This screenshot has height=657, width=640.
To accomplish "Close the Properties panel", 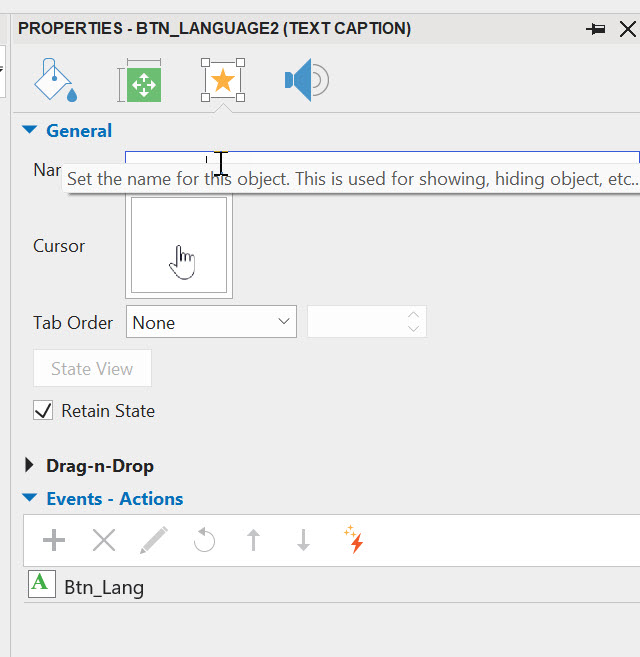I will pyautogui.click(x=627, y=29).
